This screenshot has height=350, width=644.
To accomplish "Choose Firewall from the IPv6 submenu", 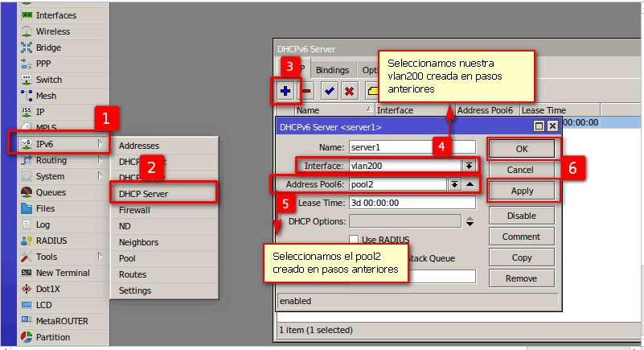I will coord(134,209).
